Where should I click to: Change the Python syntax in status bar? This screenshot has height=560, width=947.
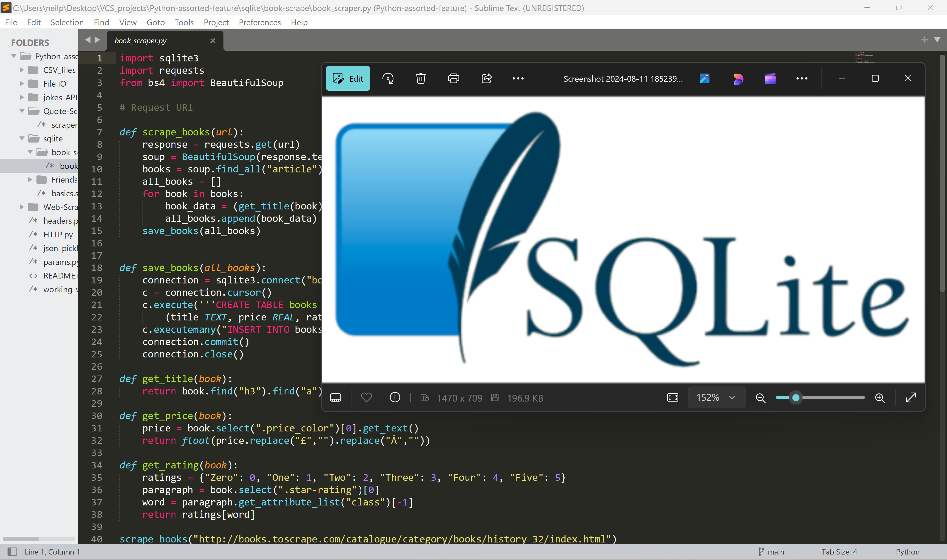pyautogui.click(x=907, y=552)
